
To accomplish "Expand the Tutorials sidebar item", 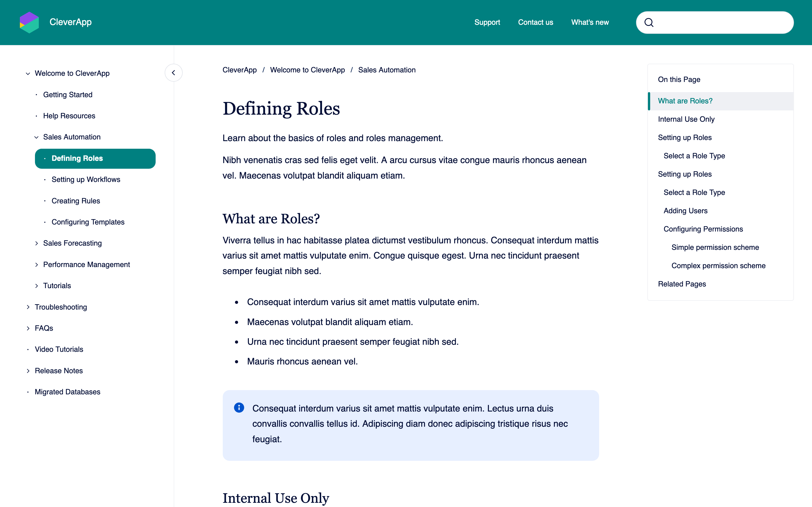I will [x=36, y=286].
